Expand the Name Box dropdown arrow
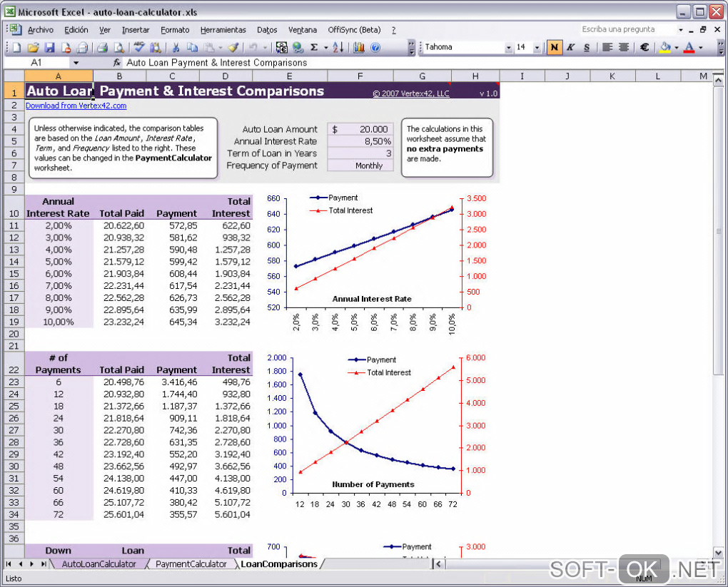This screenshot has width=728, height=587. pyautogui.click(x=76, y=63)
